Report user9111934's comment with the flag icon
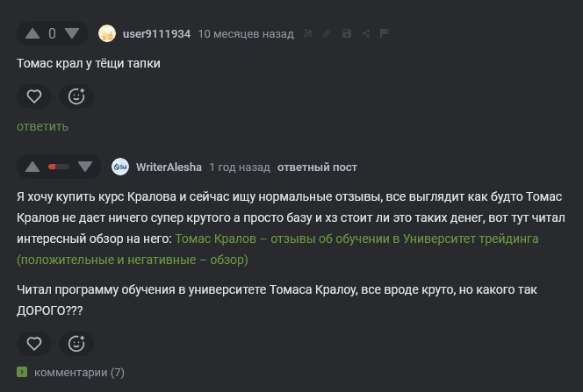The width and height of the screenshot is (583, 392). pos(384,34)
